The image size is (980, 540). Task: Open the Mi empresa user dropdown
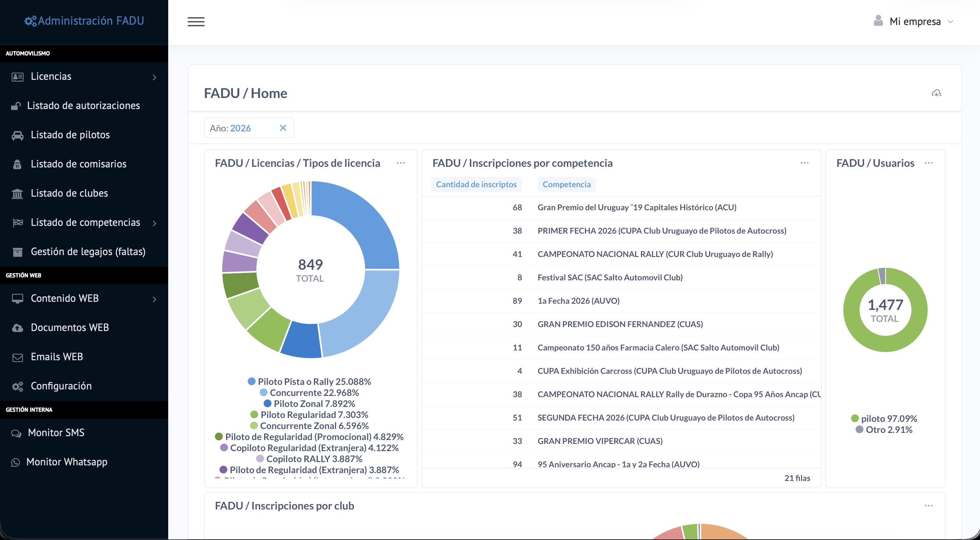point(914,21)
